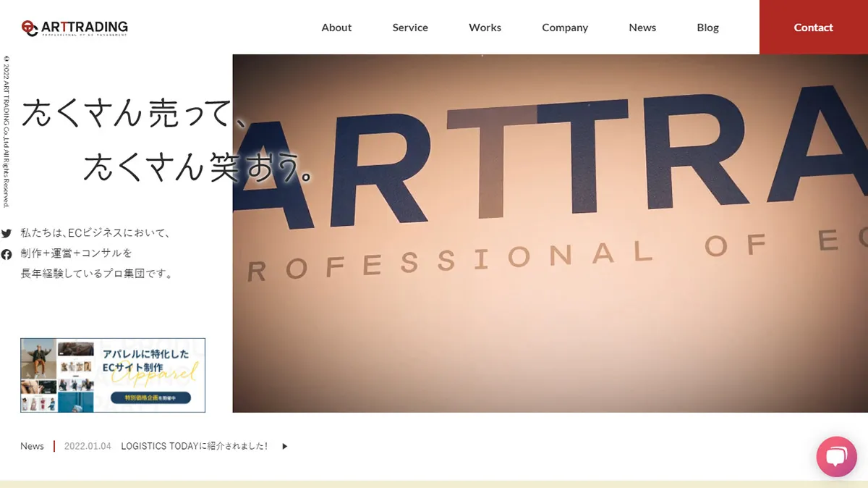This screenshot has height=488, width=868.
Task: Open the News section from the navigation
Action: click(642, 27)
